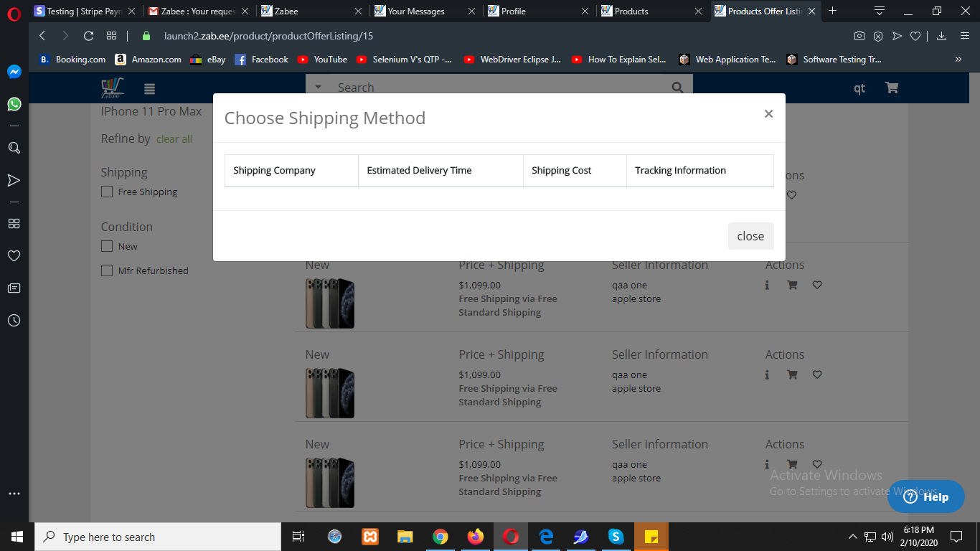
Task: Click the address bar URL
Action: coord(268,36)
